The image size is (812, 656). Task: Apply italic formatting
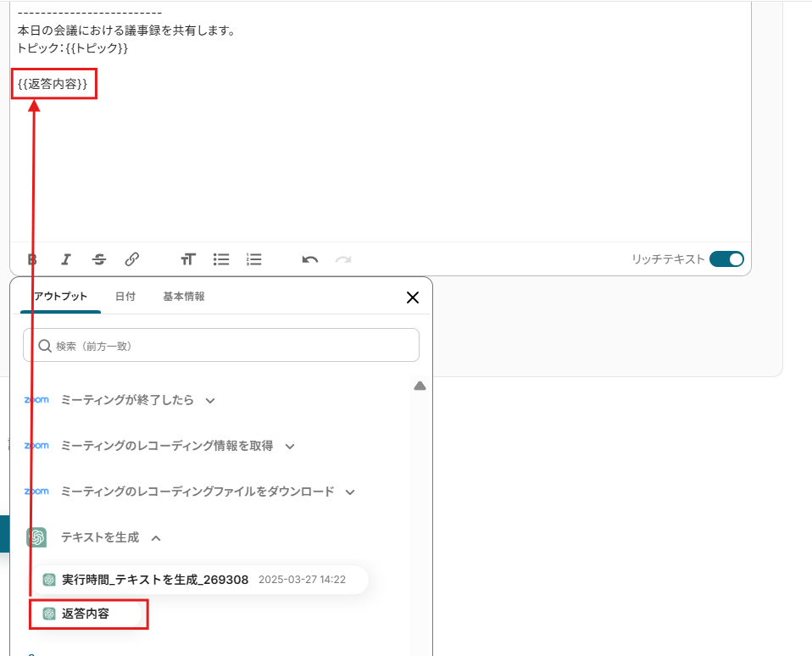[66, 259]
